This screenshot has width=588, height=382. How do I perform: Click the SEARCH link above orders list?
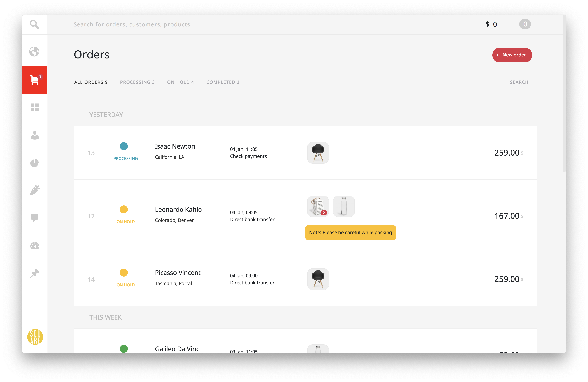coord(519,82)
